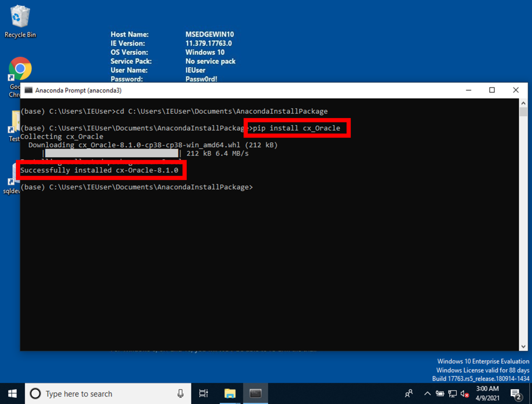Click the network tray icon
The height and width of the screenshot is (404, 532).
coord(452,393)
